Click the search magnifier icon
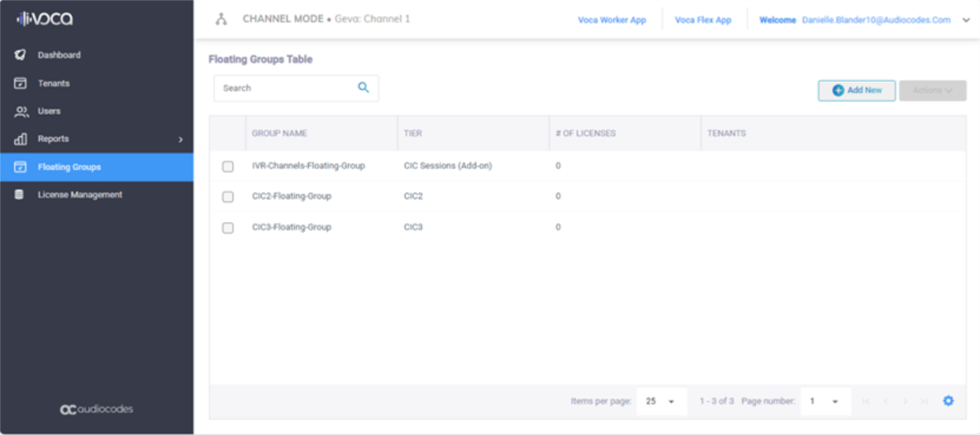The image size is (980, 435). tap(363, 88)
